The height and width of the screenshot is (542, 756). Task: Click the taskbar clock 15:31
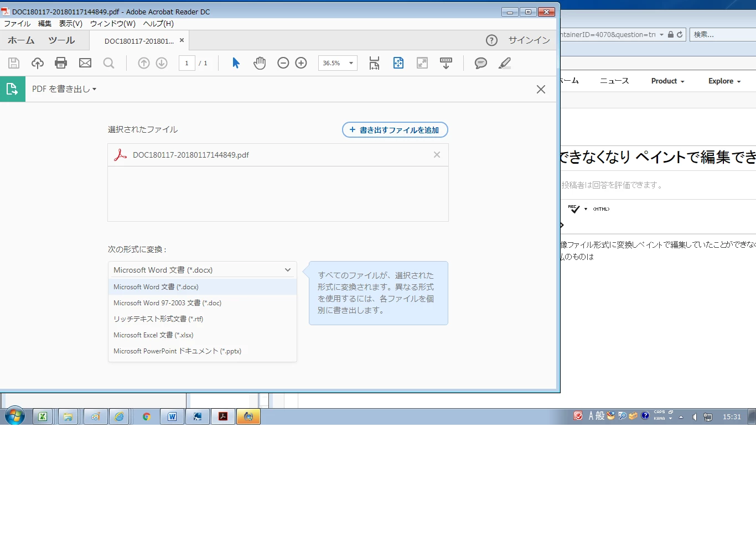732,417
